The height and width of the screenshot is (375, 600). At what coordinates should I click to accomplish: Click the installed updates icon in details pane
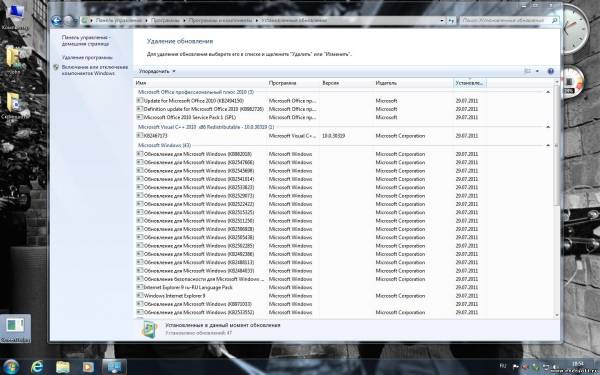coord(149,329)
